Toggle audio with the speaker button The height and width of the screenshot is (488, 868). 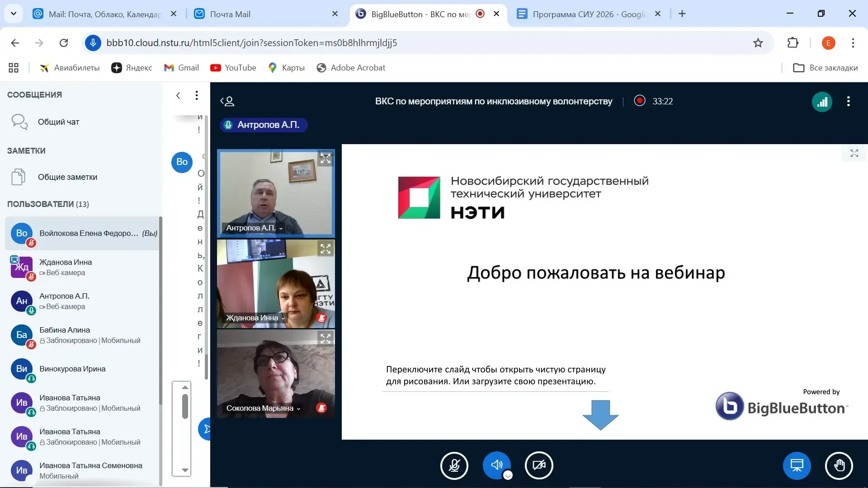pyautogui.click(x=496, y=465)
